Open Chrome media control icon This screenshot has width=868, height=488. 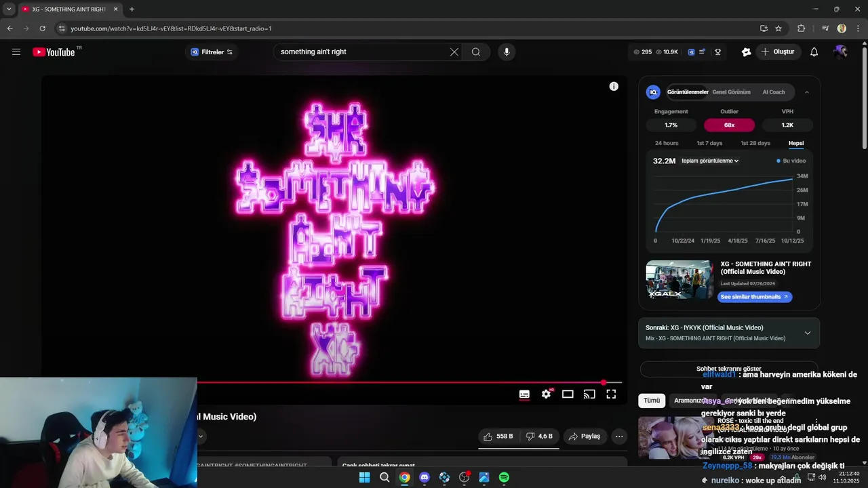point(825,28)
